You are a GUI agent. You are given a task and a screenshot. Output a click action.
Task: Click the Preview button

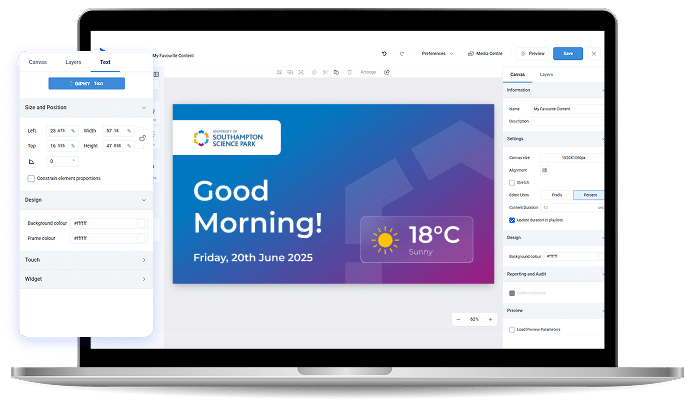click(x=533, y=53)
